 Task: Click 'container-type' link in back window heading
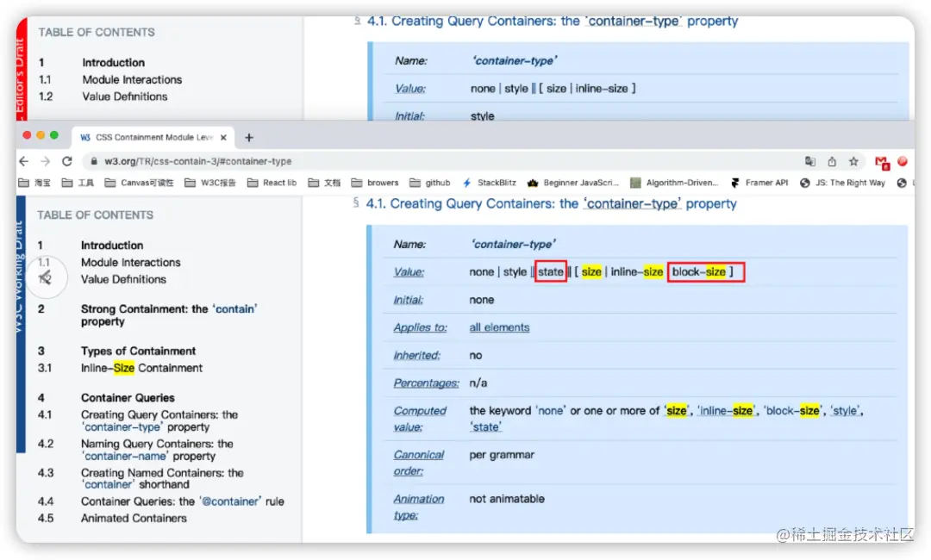(633, 21)
